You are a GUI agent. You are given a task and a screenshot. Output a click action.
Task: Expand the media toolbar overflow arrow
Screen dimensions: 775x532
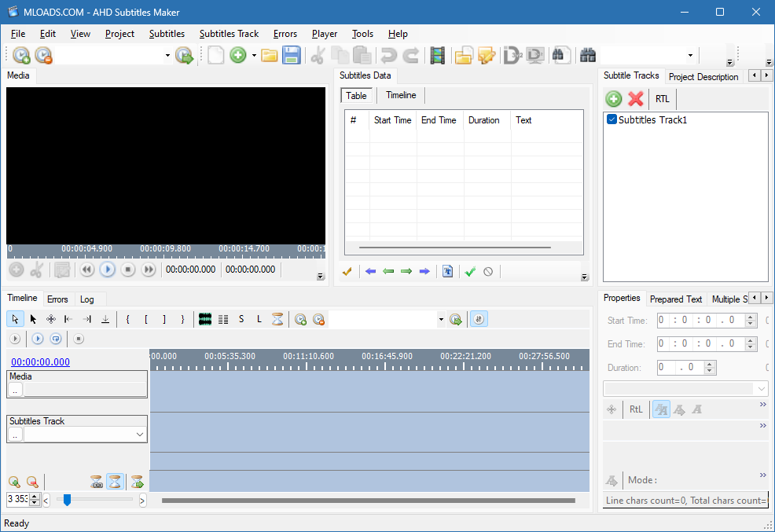pos(321,277)
